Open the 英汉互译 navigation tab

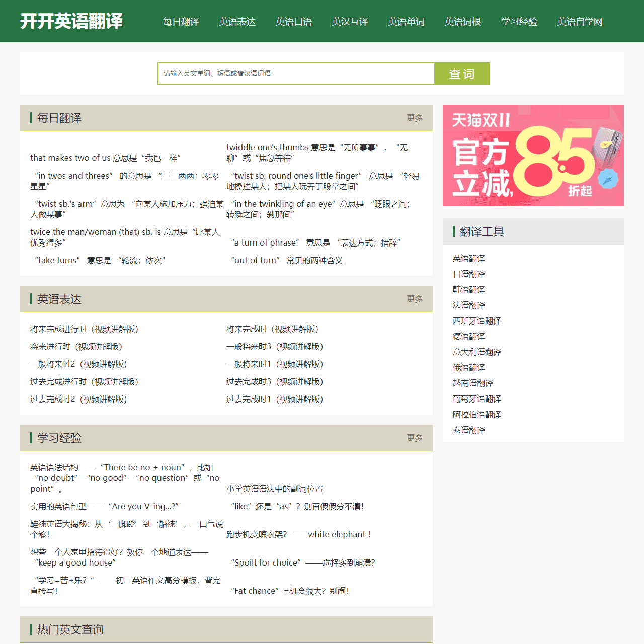350,22
